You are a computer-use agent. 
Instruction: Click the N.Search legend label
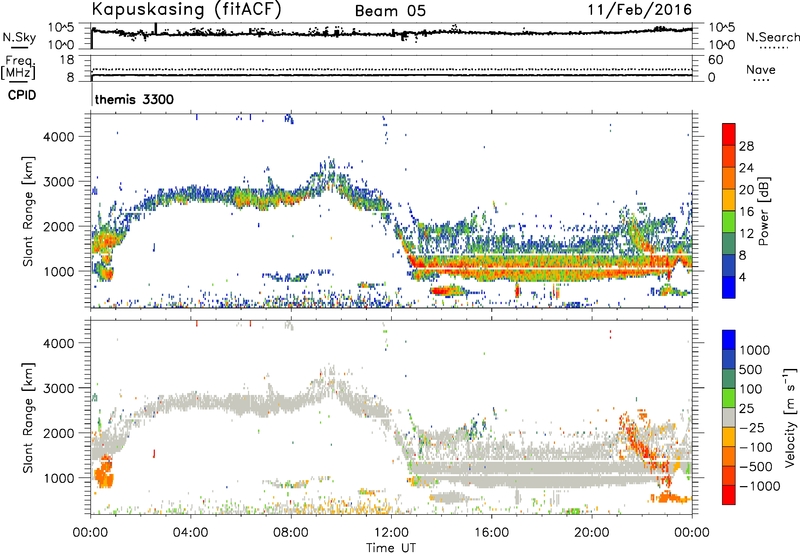pos(772,37)
